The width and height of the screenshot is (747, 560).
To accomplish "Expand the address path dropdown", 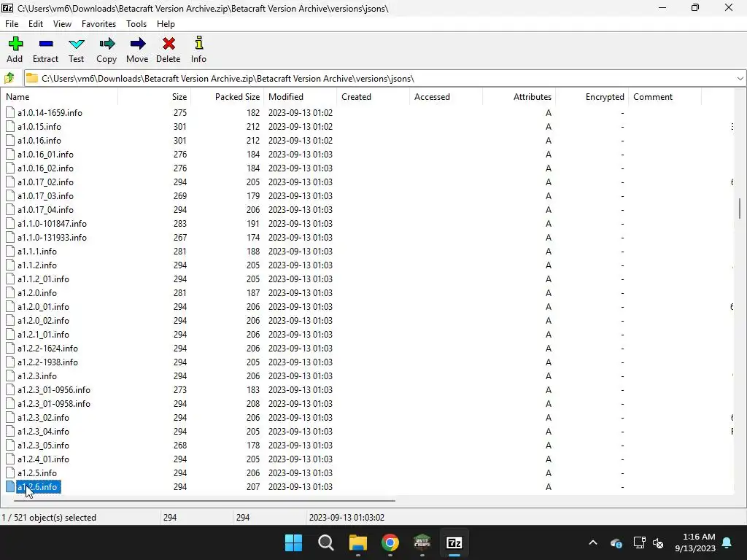I will click(740, 79).
